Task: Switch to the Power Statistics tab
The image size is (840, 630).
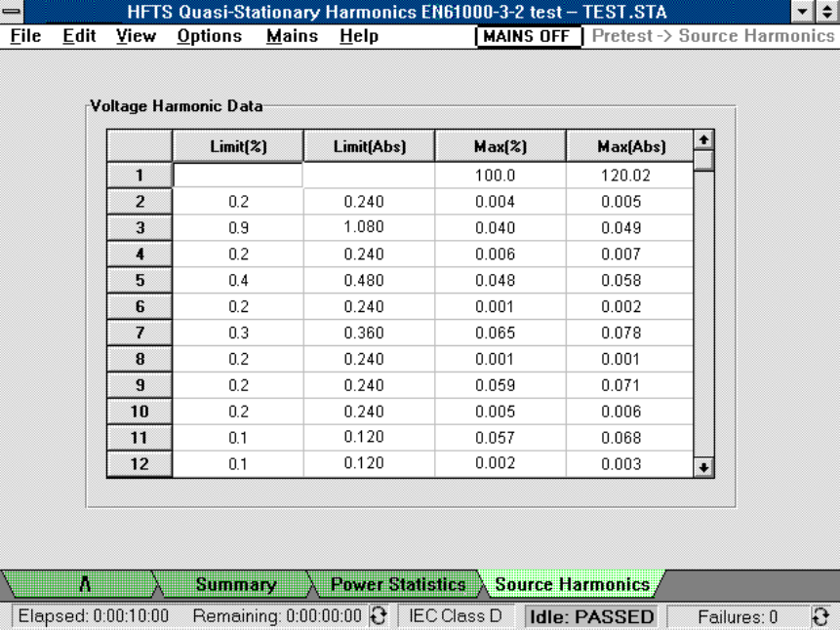Action: [397, 585]
